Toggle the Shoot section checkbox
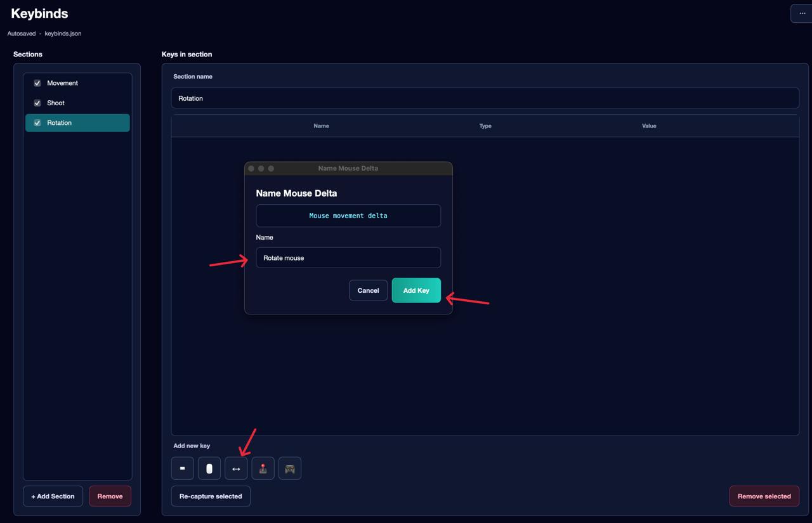This screenshot has height=523, width=812. (37, 103)
